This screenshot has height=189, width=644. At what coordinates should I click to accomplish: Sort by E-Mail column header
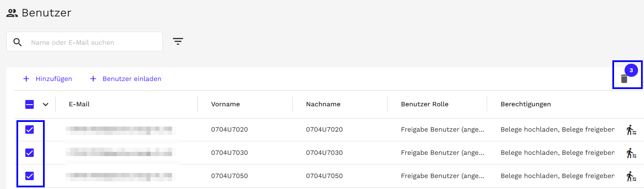(79, 104)
